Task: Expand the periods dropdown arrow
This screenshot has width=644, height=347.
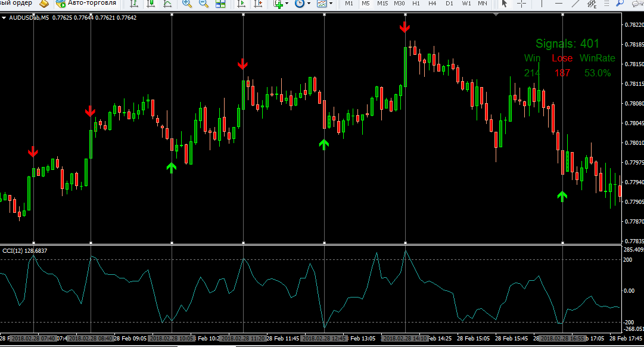Action: [x=309, y=4]
